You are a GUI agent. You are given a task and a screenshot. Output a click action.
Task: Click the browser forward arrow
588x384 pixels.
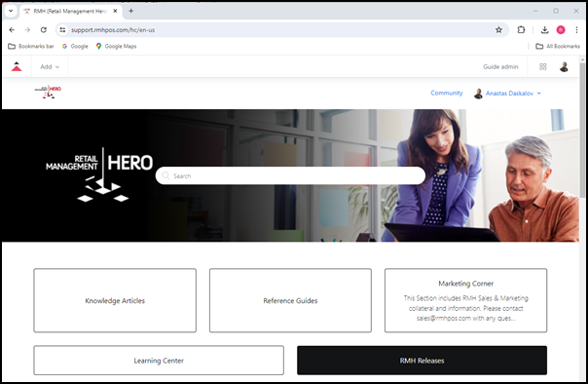[27, 29]
